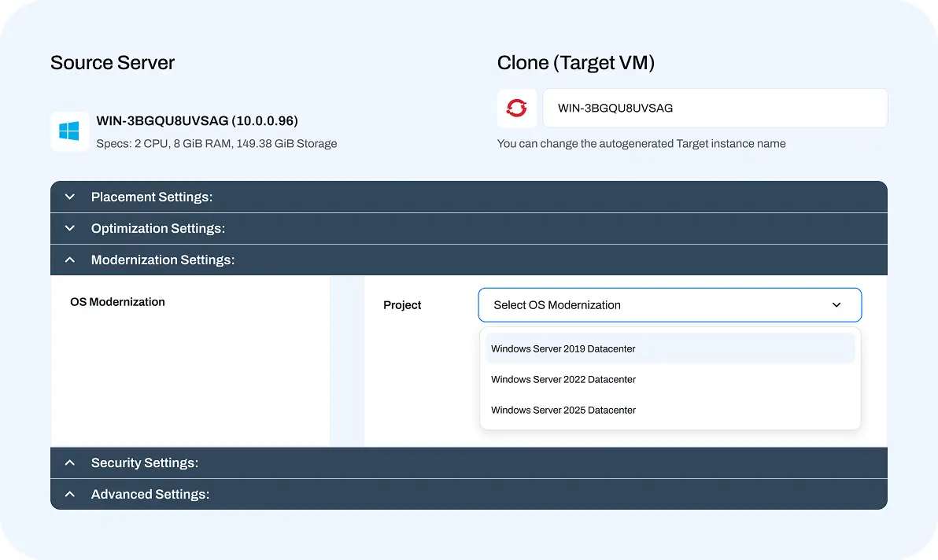
Task: Choose Windows Server 2019 Datacenter option
Action: (670, 348)
